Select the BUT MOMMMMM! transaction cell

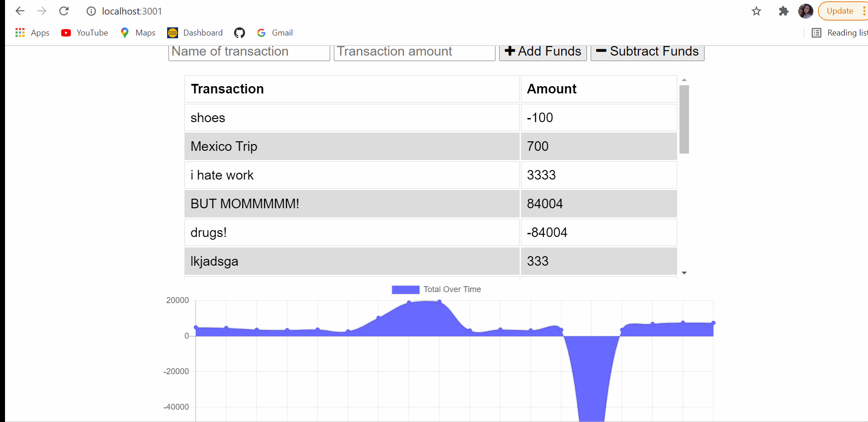(352, 204)
